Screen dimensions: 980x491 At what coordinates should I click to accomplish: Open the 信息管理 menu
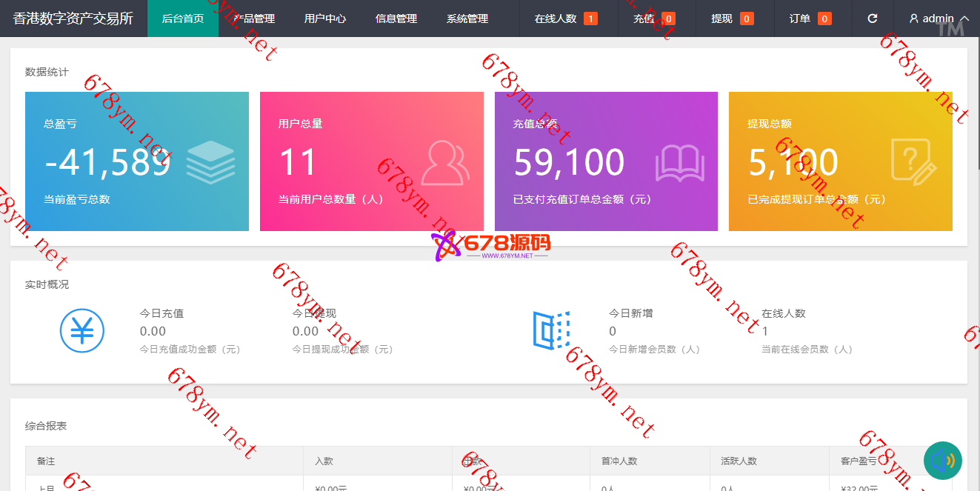(396, 19)
